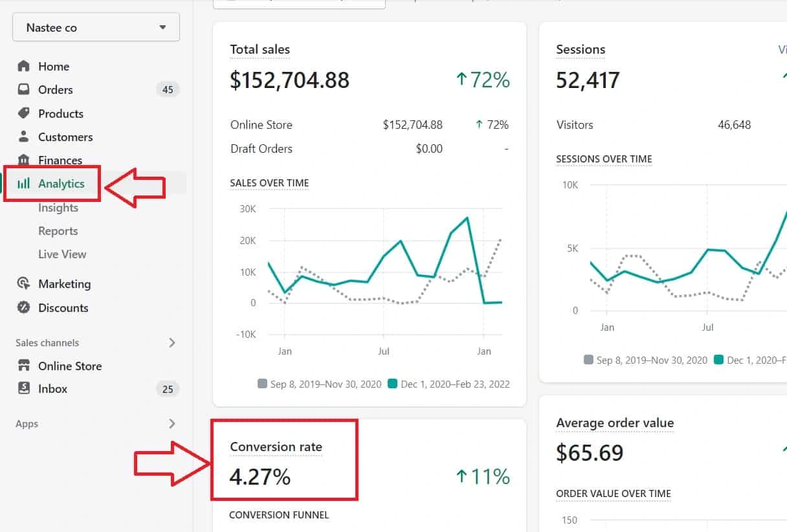The width and height of the screenshot is (787, 532).
Task: Open the Total sales report link
Action: click(260, 50)
